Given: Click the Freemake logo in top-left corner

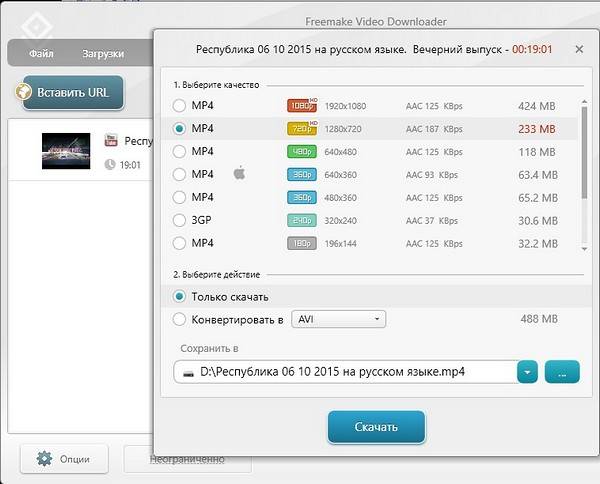Looking at the screenshot, I should coord(36,27).
